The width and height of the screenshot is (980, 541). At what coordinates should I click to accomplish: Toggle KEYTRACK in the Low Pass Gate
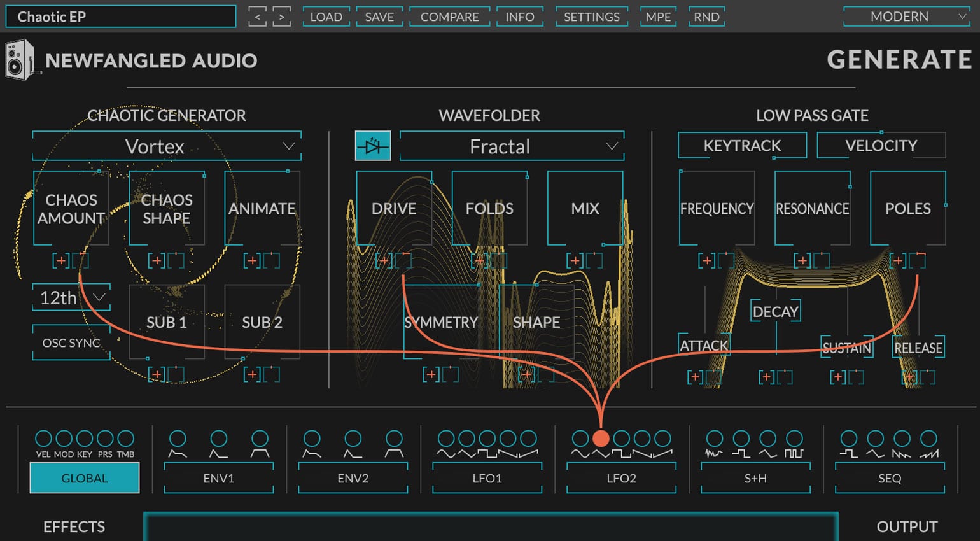click(x=742, y=145)
